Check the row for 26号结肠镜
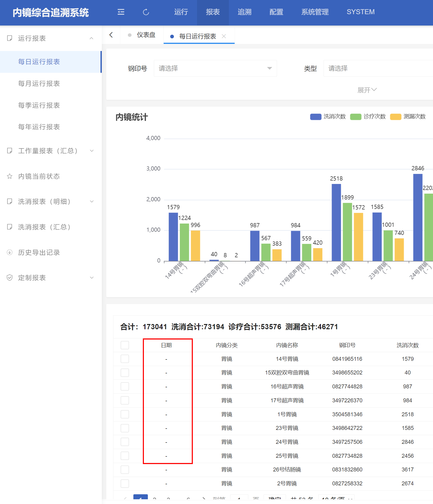433x504 pixels. [x=125, y=470]
